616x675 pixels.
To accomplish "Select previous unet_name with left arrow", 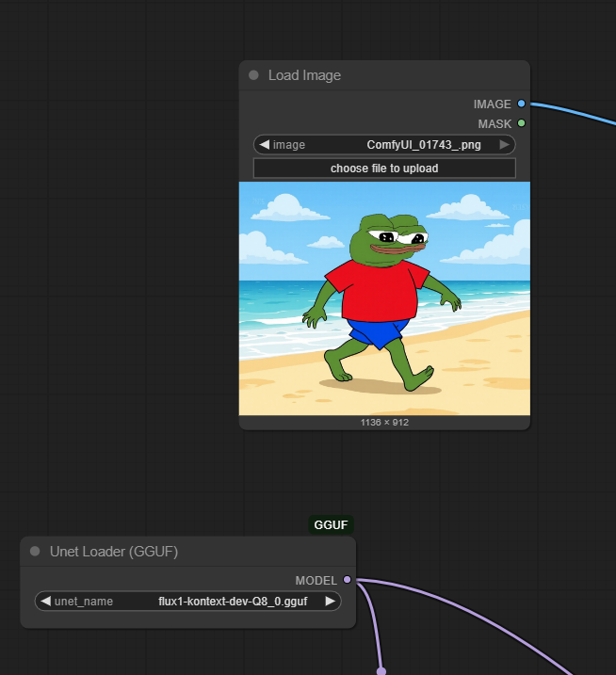I will click(x=45, y=601).
